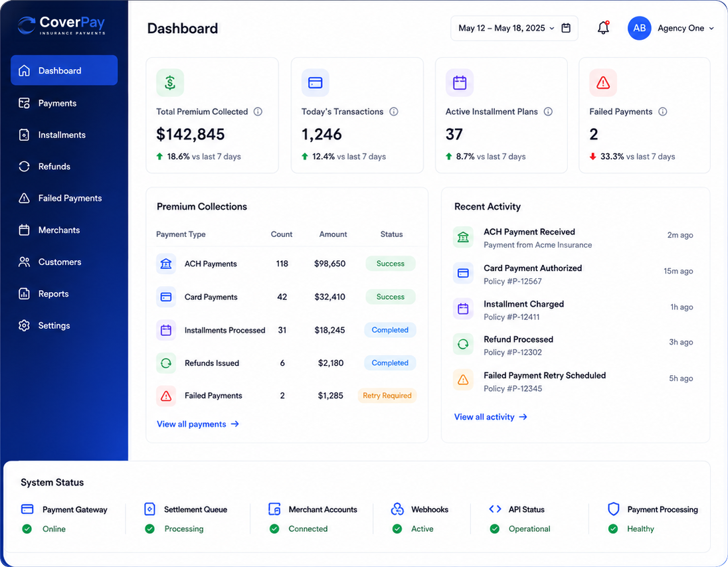
Task: Open Merchants in sidebar
Action: (64, 230)
